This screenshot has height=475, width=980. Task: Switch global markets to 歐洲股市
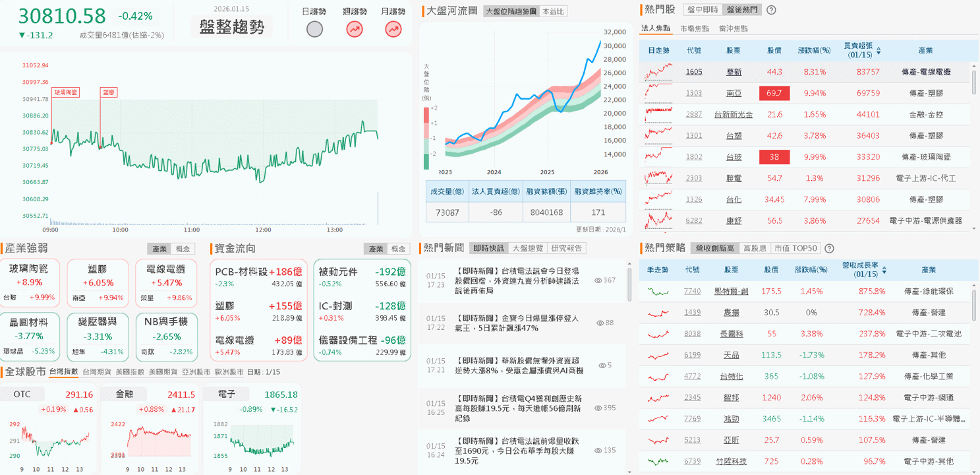(229, 372)
